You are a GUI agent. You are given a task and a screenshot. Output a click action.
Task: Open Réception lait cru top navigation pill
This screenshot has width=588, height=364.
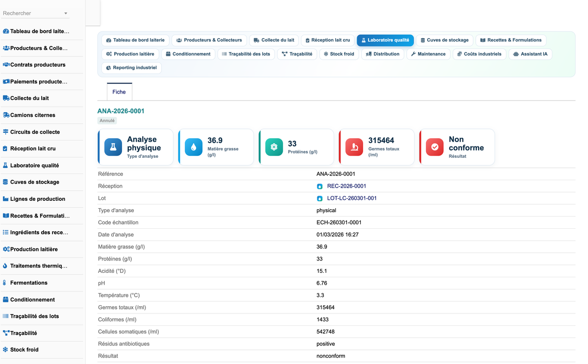pos(328,40)
